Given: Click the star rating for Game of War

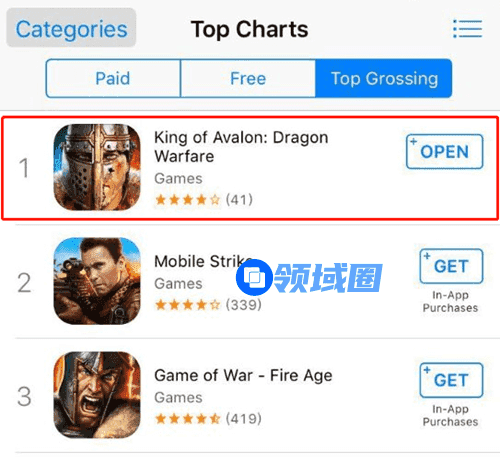Looking at the screenshot, I should click(x=188, y=419).
